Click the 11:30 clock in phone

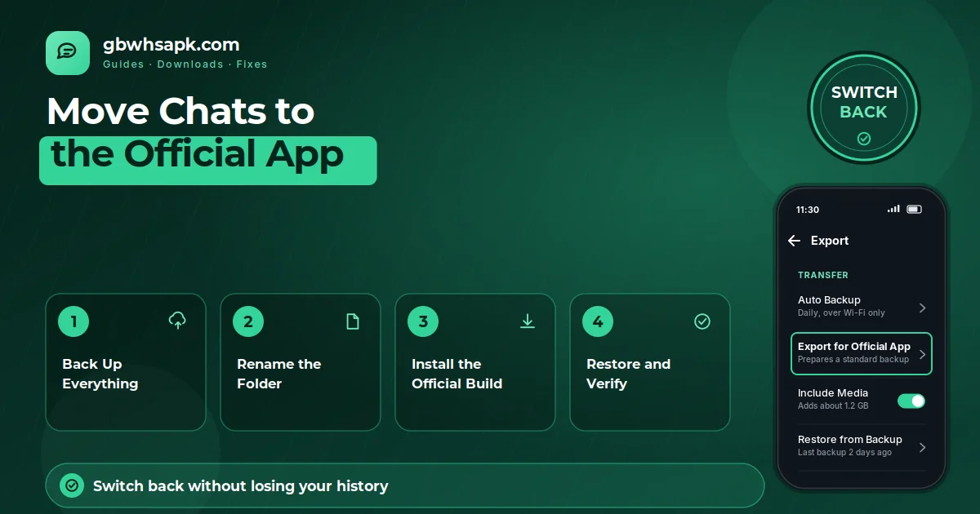[x=808, y=210]
